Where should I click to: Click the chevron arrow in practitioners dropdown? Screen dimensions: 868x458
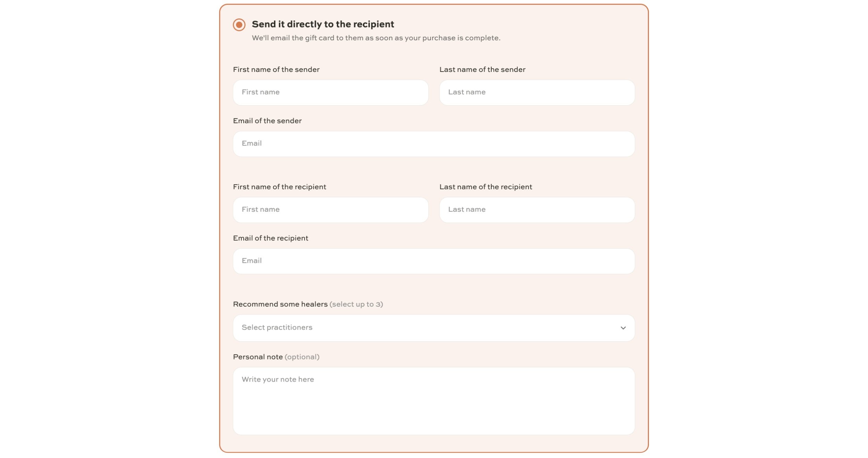tap(623, 328)
